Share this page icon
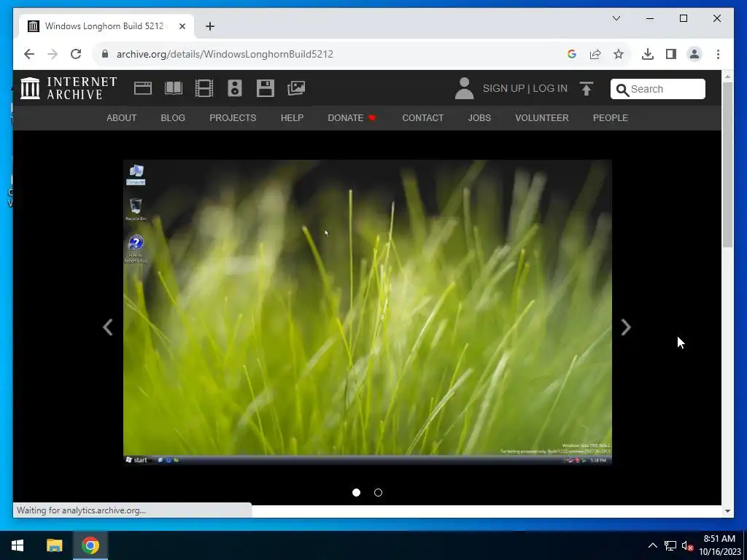The width and height of the screenshot is (747, 560). tap(595, 54)
